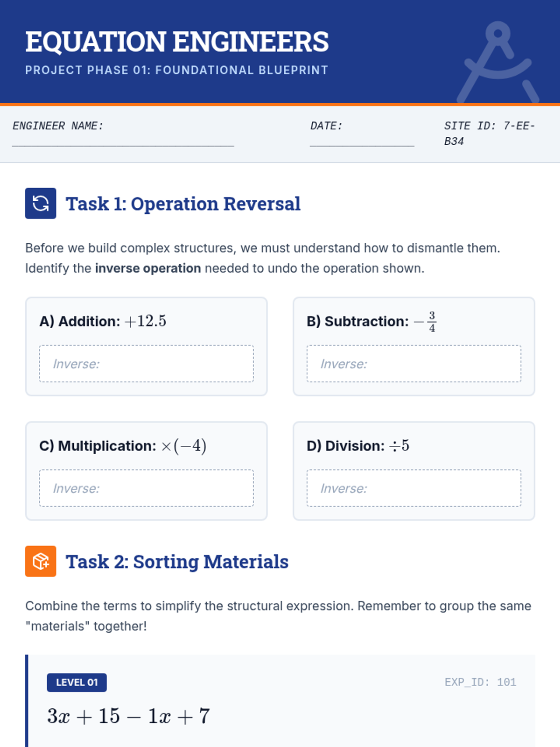Image resolution: width=560 pixels, height=747 pixels.
Task: Click the LEVEL 01 badge
Action: [x=77, y=682]
